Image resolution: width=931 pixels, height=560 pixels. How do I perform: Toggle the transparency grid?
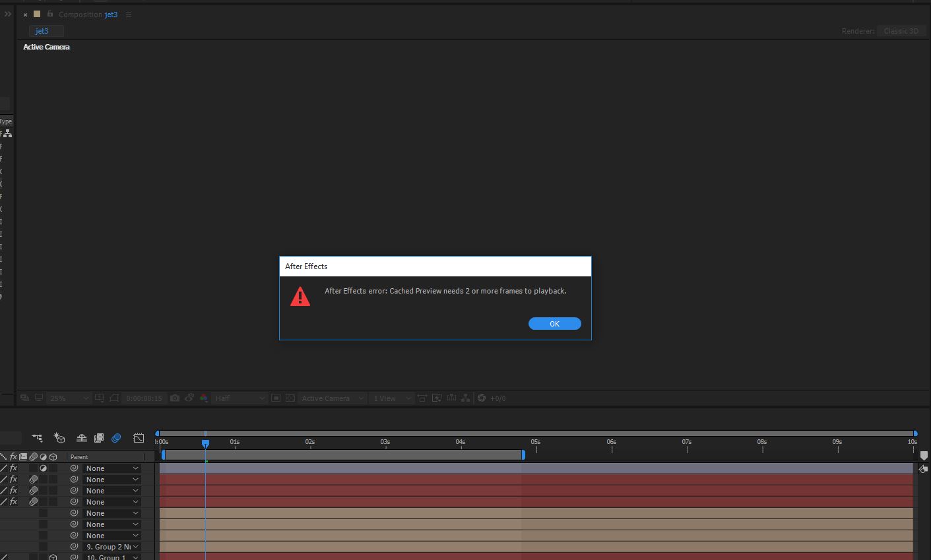pos(290,398)
